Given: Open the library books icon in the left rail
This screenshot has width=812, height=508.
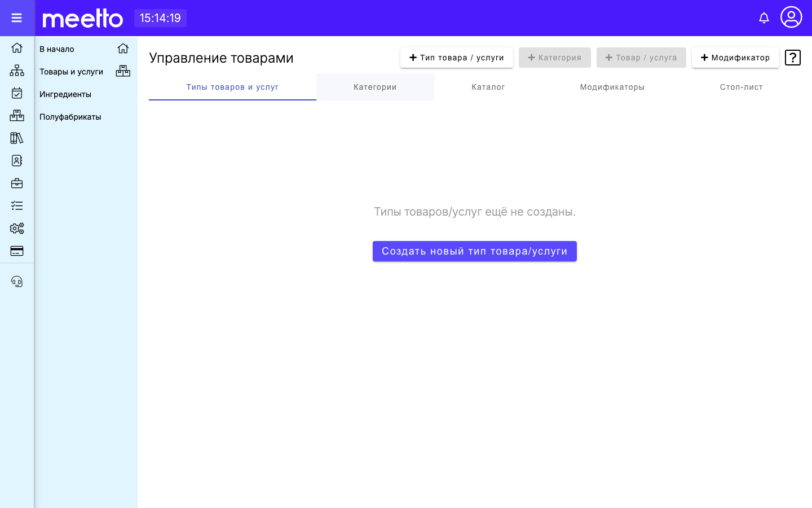Looking at the screenshot, I should (x=17, y=138).
